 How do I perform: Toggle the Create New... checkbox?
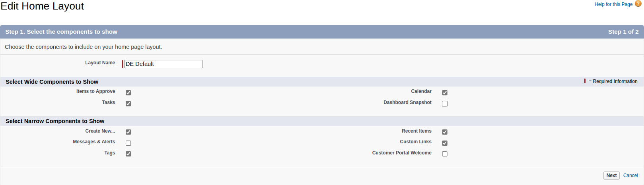[x=128, y=132]
